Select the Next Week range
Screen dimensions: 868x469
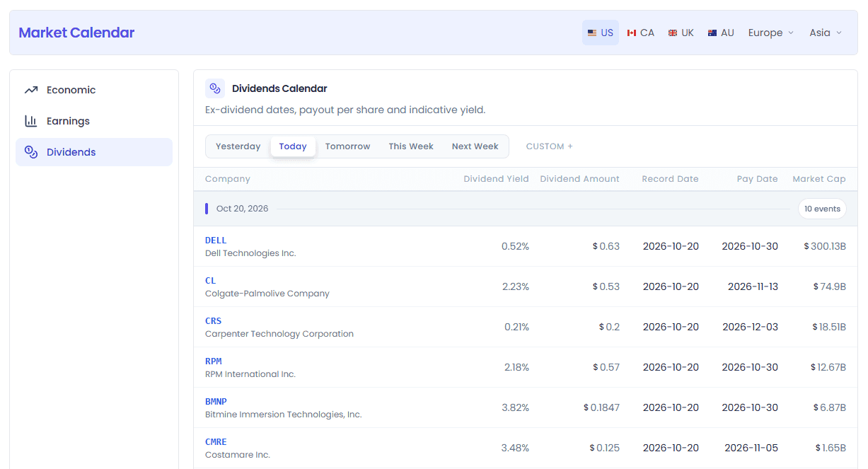click(475, 146)
